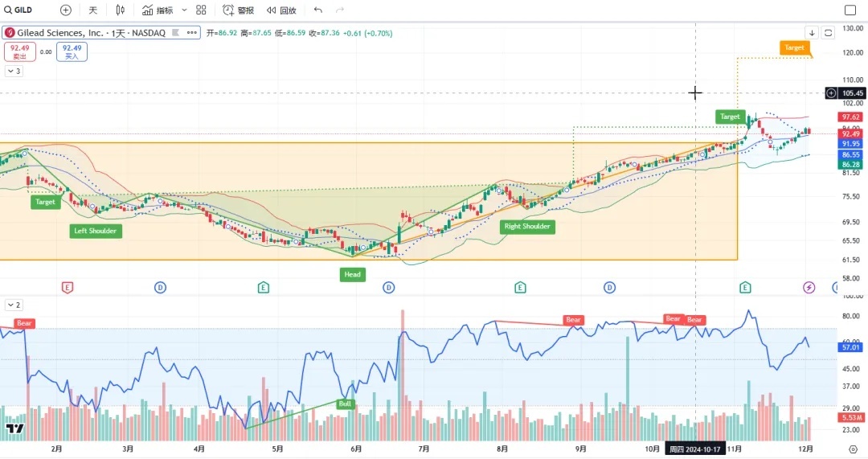
Task: Click the purple lightning event marker near 12月
Action: 809,287
